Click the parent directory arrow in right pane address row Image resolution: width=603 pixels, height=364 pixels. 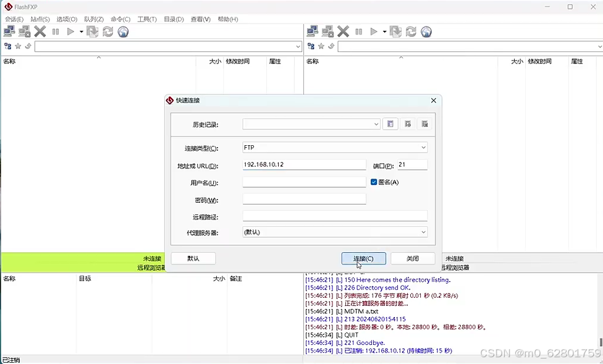pyautogui.click(x=331, y=46)
